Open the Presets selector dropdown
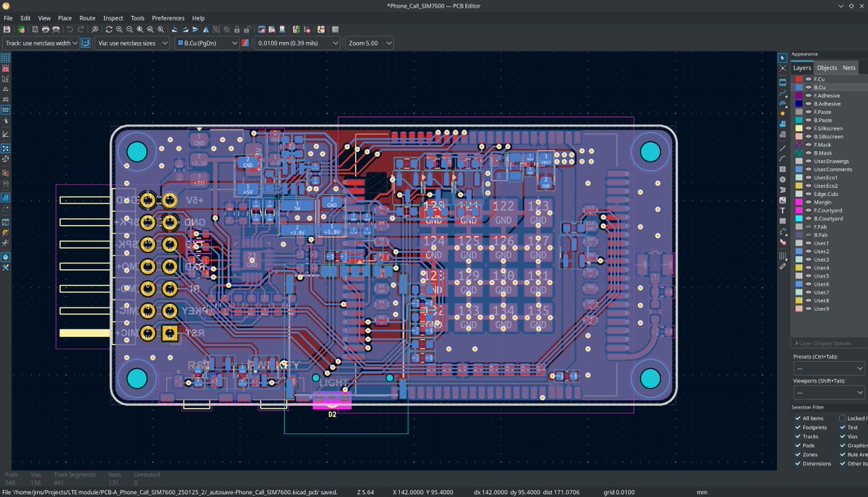Viewport: 868px width, 497px height. pyautogui.click(x=827, y=367)
